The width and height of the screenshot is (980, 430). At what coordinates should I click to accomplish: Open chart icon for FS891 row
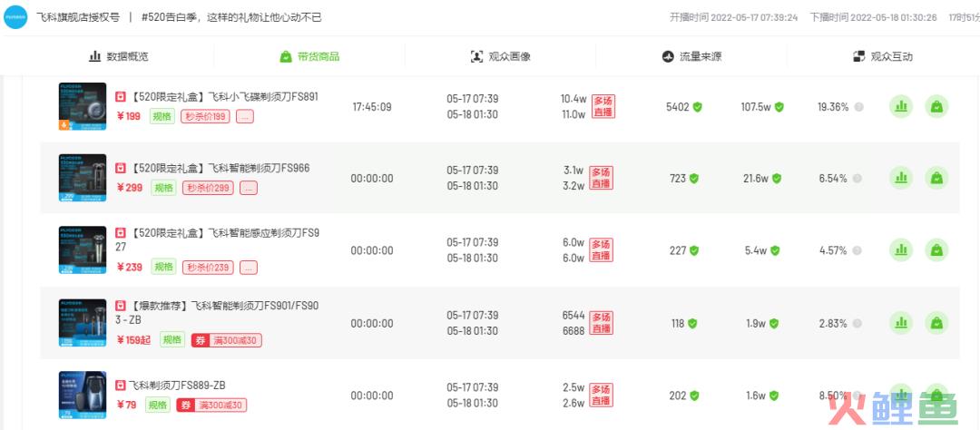901,106
